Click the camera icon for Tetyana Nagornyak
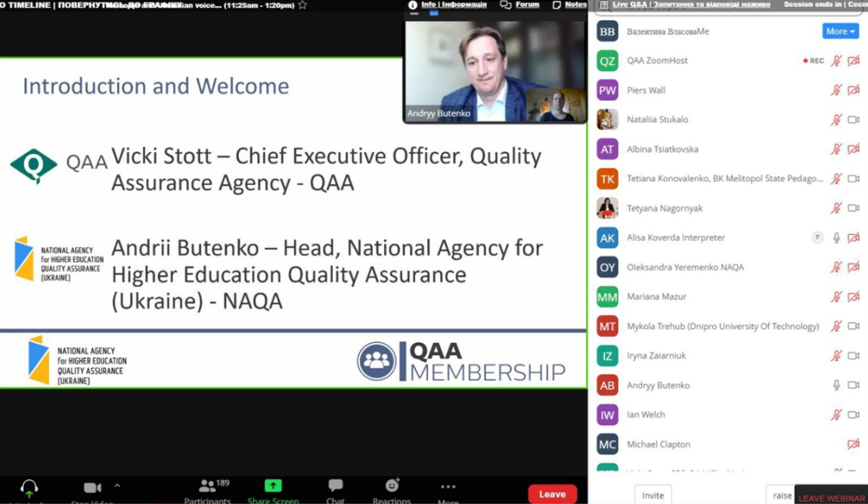 [x=854, y=208]
